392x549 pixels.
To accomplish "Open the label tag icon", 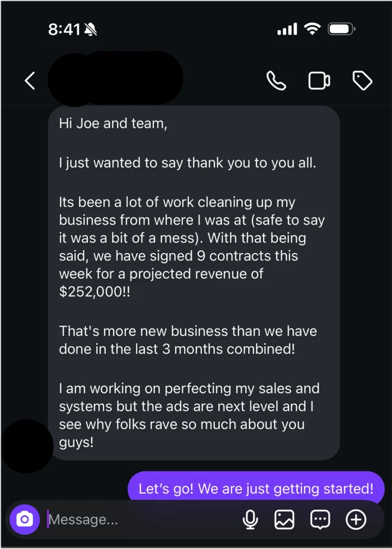I will (x=363, y=81).
